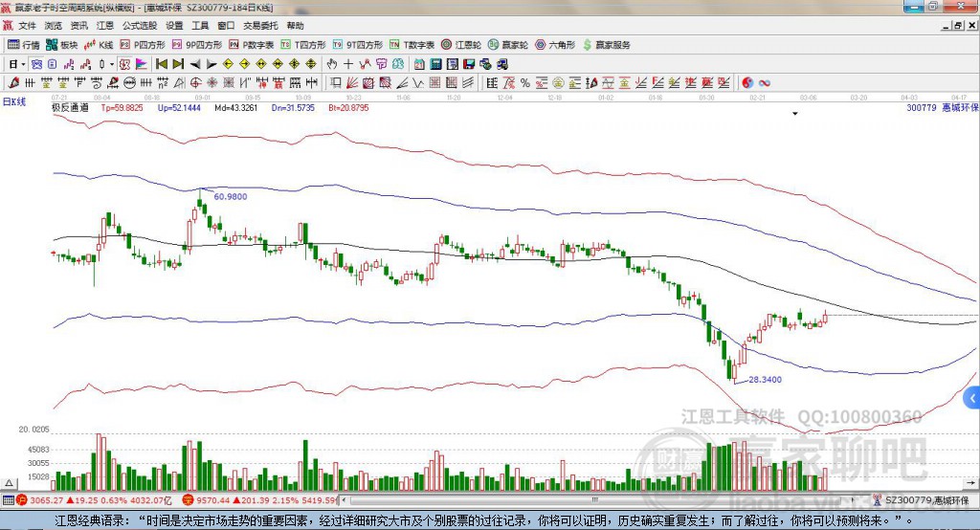Click the Shenzhen index 9570.44 reading
980x530 pixels.
click(212, 500)
